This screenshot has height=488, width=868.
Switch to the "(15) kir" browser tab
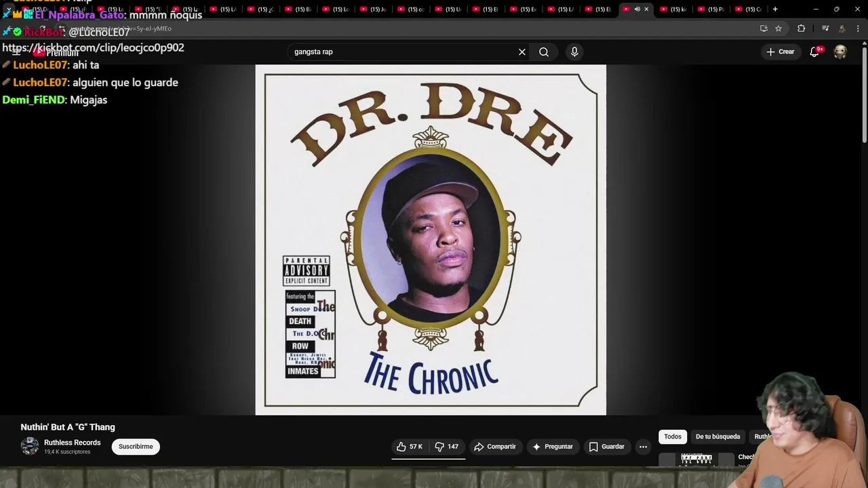(x=673, y=9)
